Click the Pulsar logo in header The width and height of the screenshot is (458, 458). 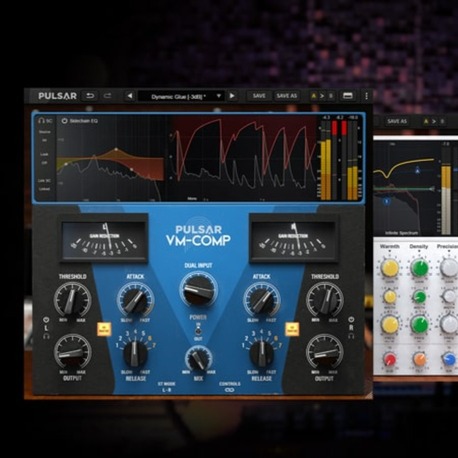tap(57, 96)
